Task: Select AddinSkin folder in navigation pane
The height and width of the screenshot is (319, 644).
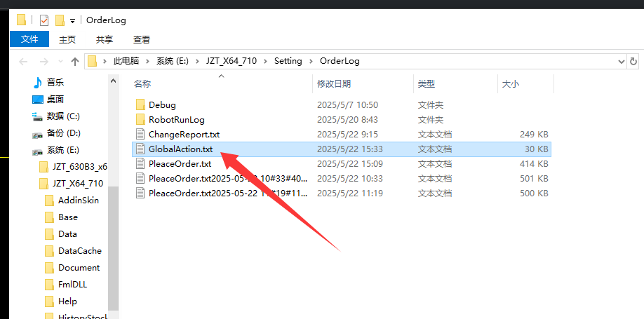Action: (x=79, y=201)
